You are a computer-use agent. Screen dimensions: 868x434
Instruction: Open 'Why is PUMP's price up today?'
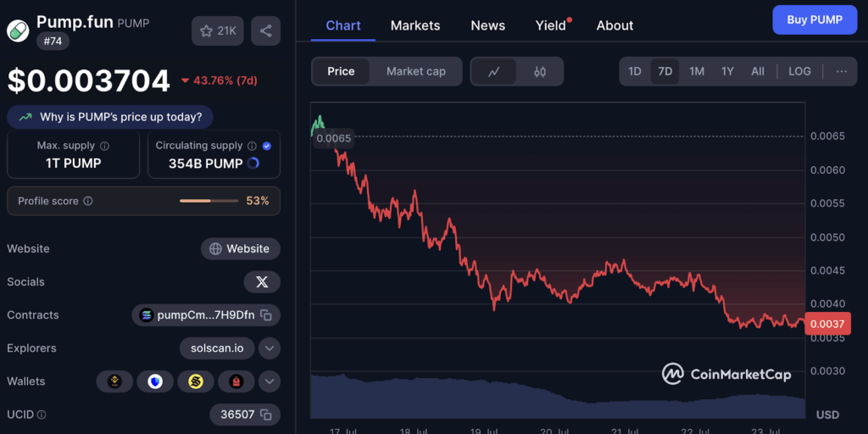point(110,116)
